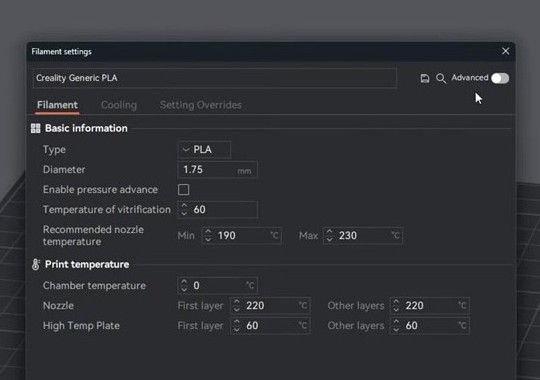Viewport: 540px width, 380px height.
Task: Click the Creality Generic PLA preset name field
Action: [x=215, y=78]
